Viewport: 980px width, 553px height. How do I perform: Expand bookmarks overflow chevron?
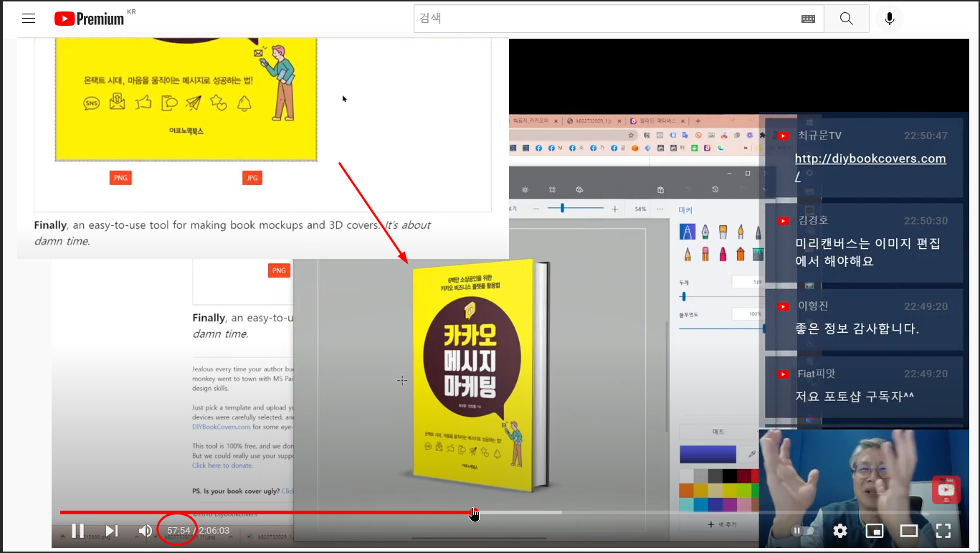[x=746, y=148]
